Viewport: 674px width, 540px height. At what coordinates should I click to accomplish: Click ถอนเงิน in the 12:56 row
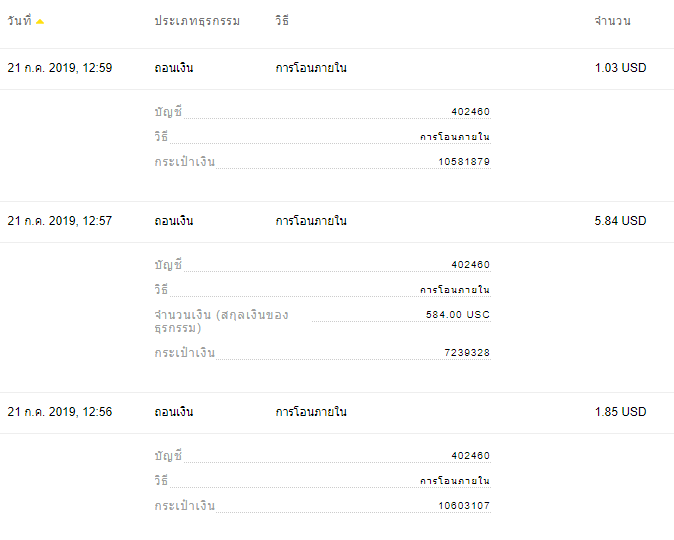tap(174, 412)
